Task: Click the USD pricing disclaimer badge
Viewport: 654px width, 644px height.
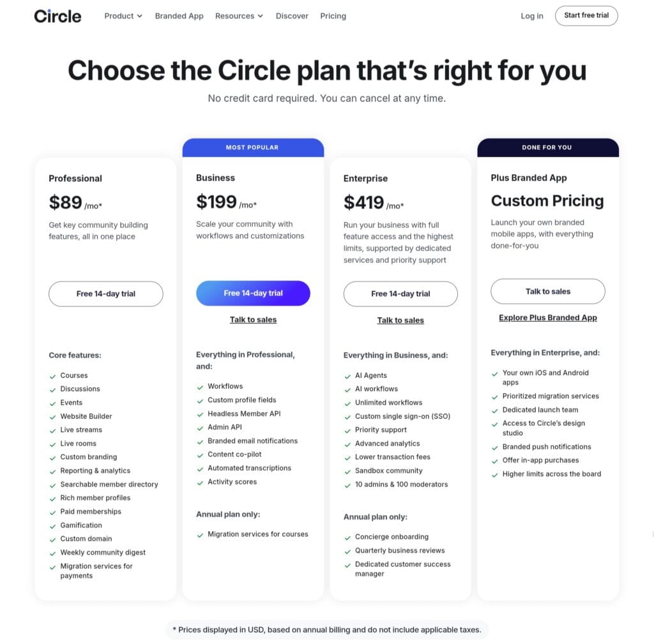Action: point(327,629)
